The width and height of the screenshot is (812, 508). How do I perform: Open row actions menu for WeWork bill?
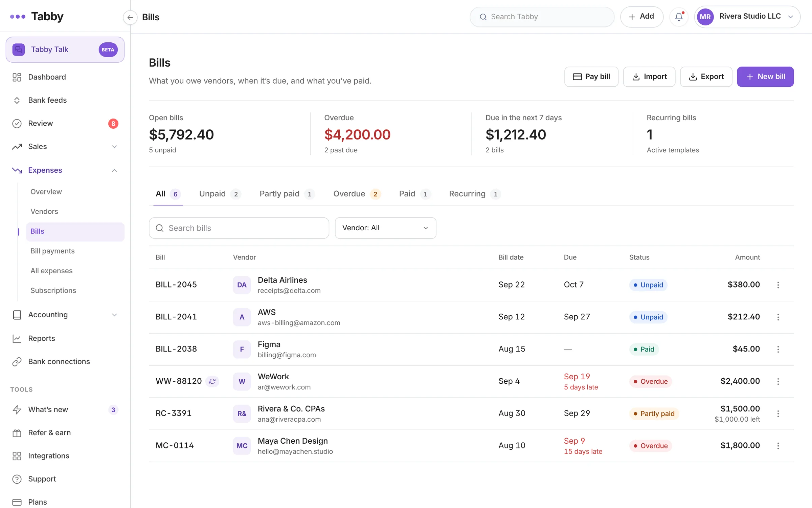click(778, 381)
